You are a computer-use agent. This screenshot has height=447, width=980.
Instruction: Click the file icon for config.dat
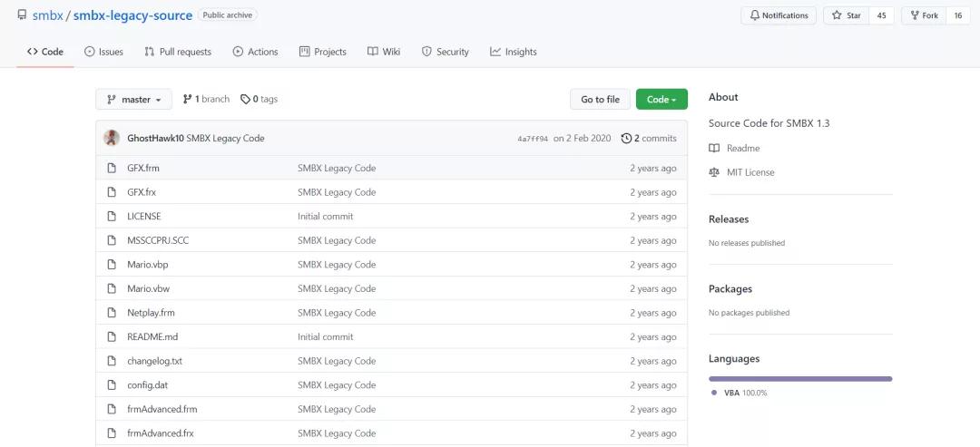point(112,385)
